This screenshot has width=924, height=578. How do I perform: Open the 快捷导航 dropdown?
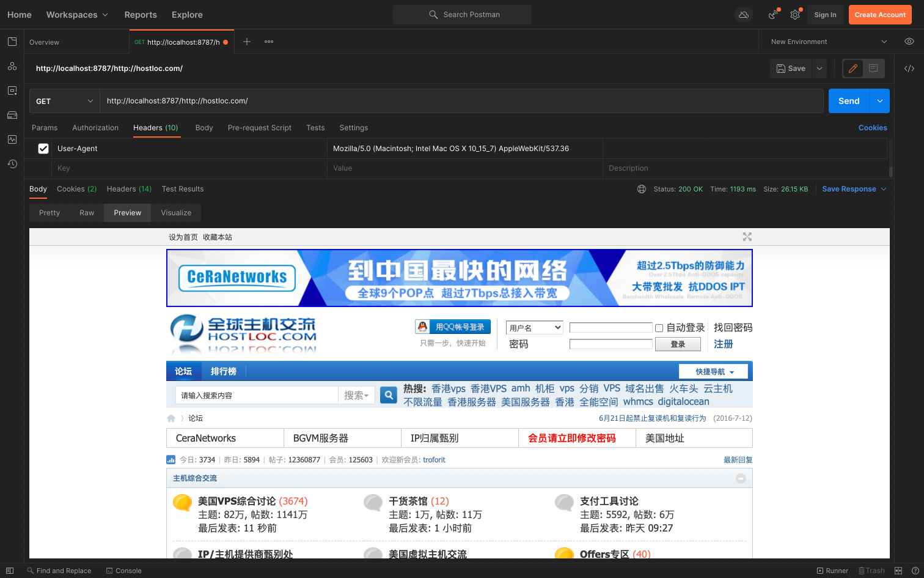[713, 371]
